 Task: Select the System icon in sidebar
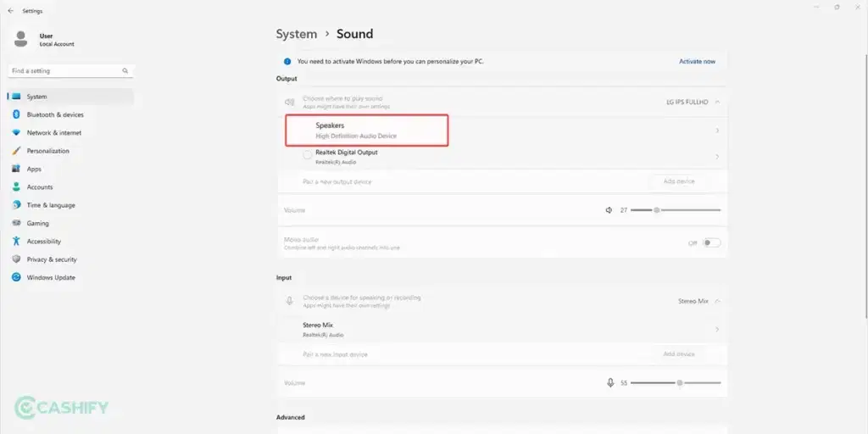[x=16, y=97]
